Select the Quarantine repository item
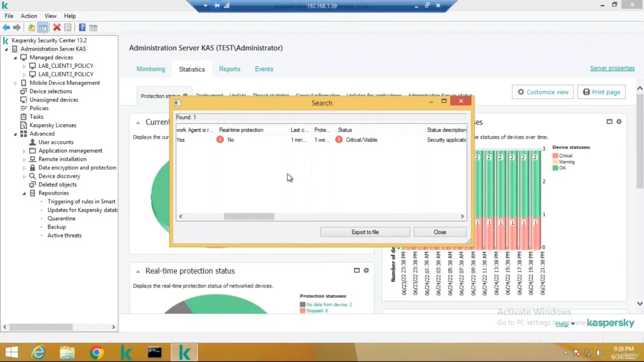644x362 pixels. click(61, 218)
